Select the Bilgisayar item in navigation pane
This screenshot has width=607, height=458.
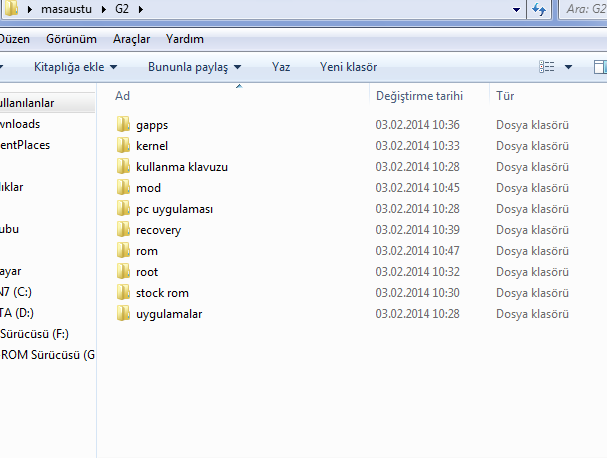(x=10, y=271)
